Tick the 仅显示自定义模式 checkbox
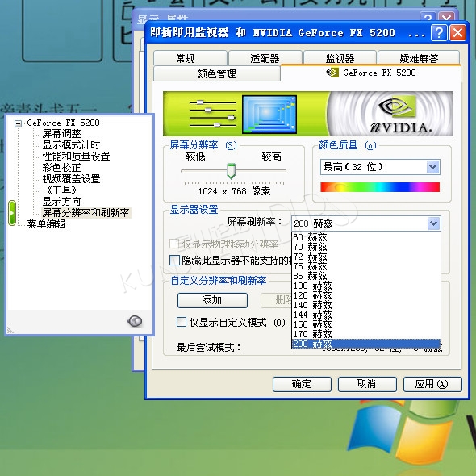 click(x=182, y=322)
